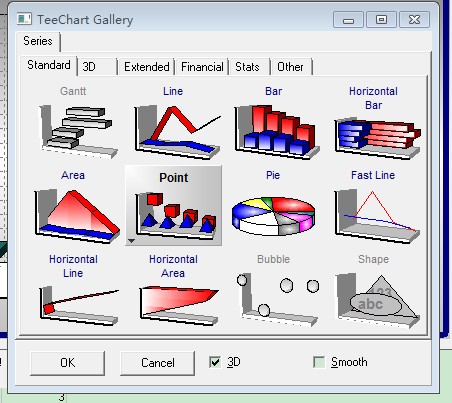Uncheck the 3D checkbox
Screen dimensions: 452x403
pos(215,362)
